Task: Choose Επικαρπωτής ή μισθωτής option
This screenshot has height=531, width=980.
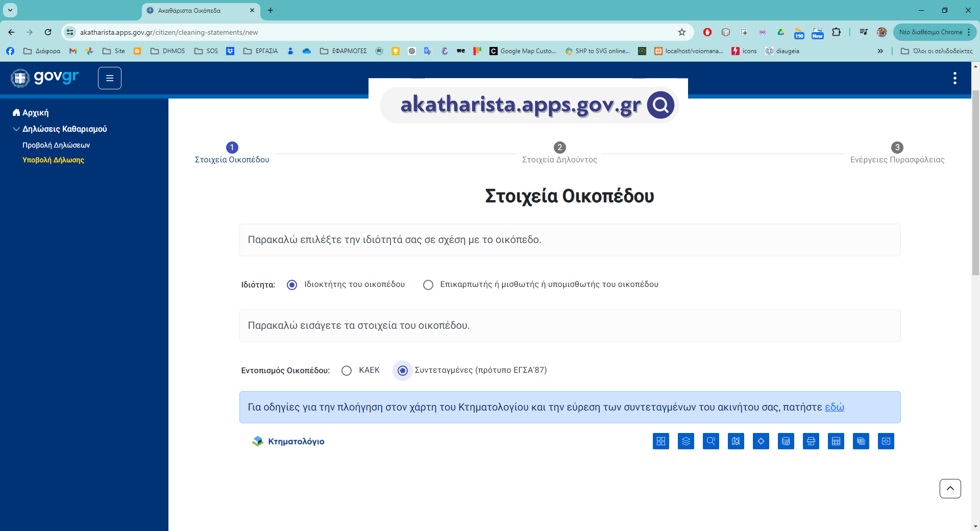Action: point(428,285)
